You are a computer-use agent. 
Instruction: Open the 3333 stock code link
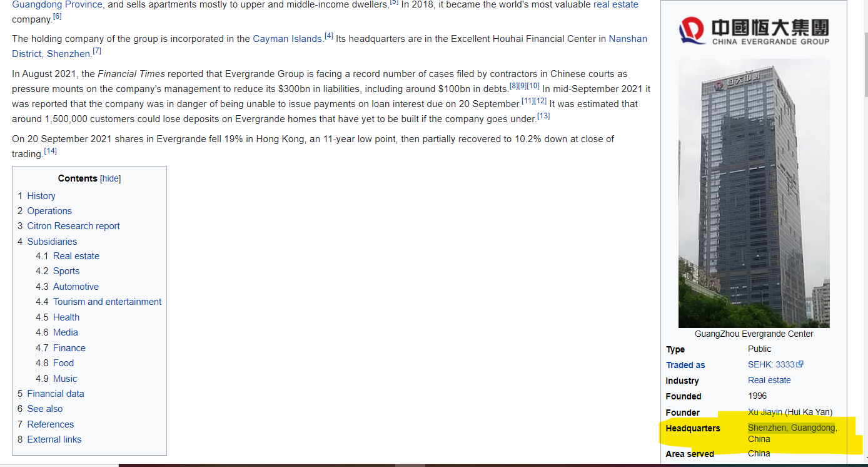click(x=785, y=364)
